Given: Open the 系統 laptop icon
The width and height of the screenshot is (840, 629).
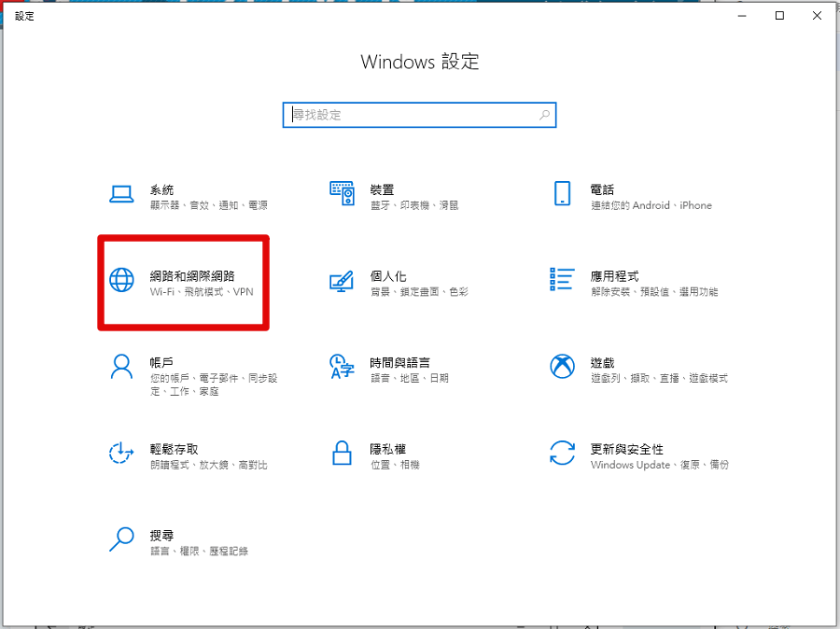Looking at the screenshot, I should tap(121, 194).
